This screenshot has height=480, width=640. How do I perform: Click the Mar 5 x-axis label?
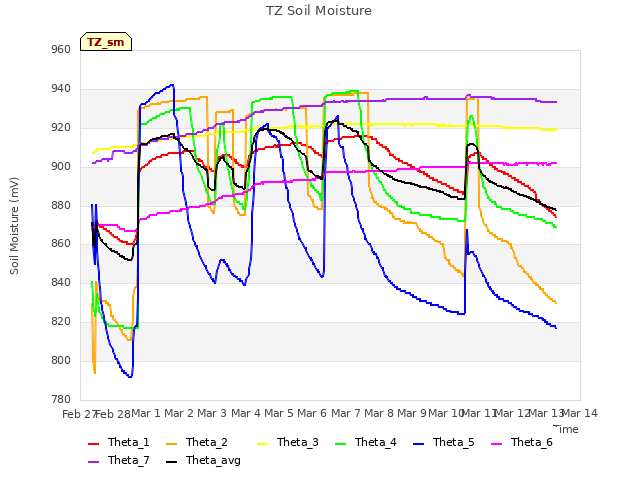tap(279, 413)
